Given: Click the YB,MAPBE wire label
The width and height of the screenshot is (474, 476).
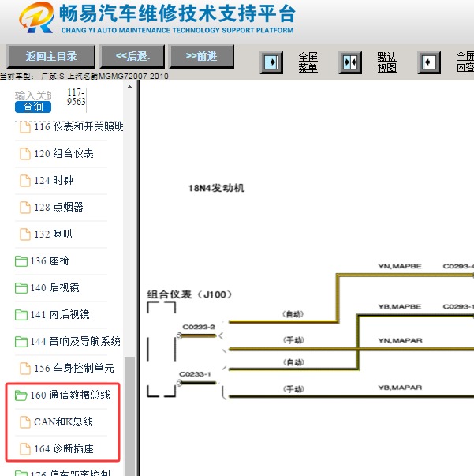Looking at the screenshot, I should click(x=400, y=307).
